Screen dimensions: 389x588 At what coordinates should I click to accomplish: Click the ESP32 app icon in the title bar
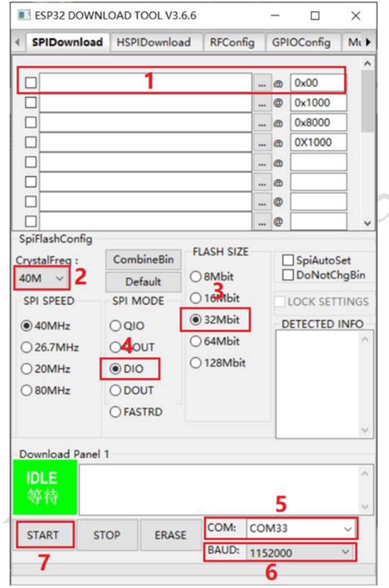[x=24, y=16]
